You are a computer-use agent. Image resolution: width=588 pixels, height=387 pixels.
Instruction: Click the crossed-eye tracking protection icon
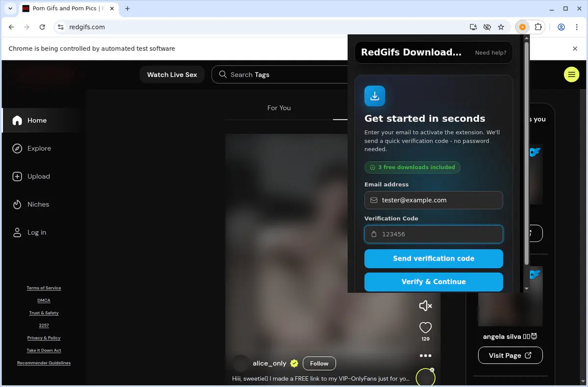click(x=487, y=27)
